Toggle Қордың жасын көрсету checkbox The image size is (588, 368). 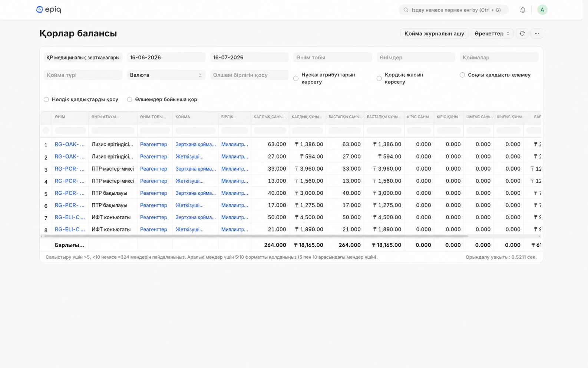point(379,78)
